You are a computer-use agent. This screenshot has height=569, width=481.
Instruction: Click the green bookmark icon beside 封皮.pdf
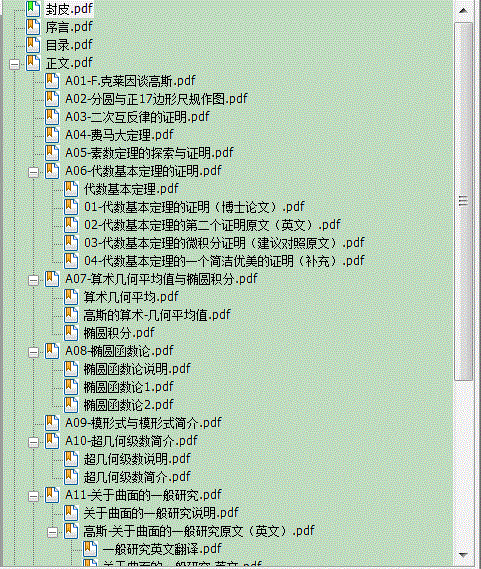(x=33, y=9)
